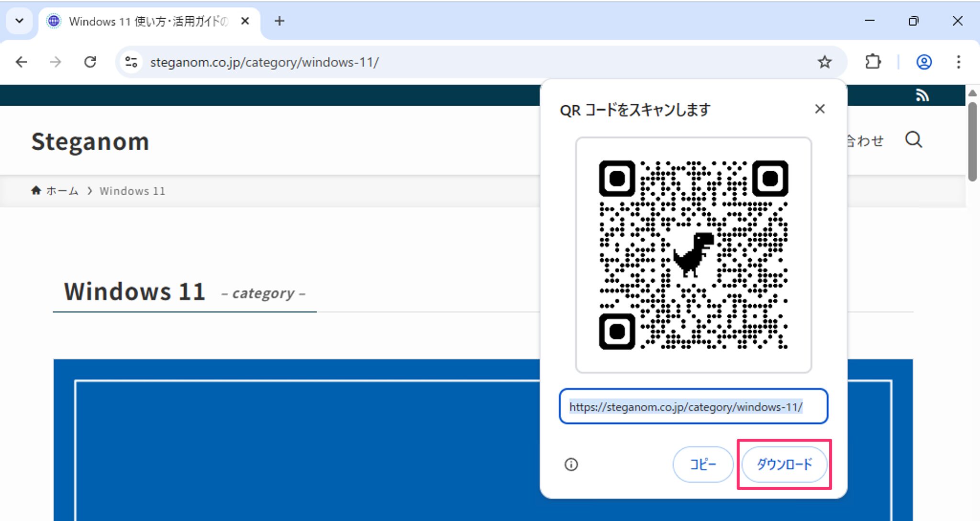Open the site search magnifier icon
The height and width of the screenshot is (521, 980).
click(914, 140)
